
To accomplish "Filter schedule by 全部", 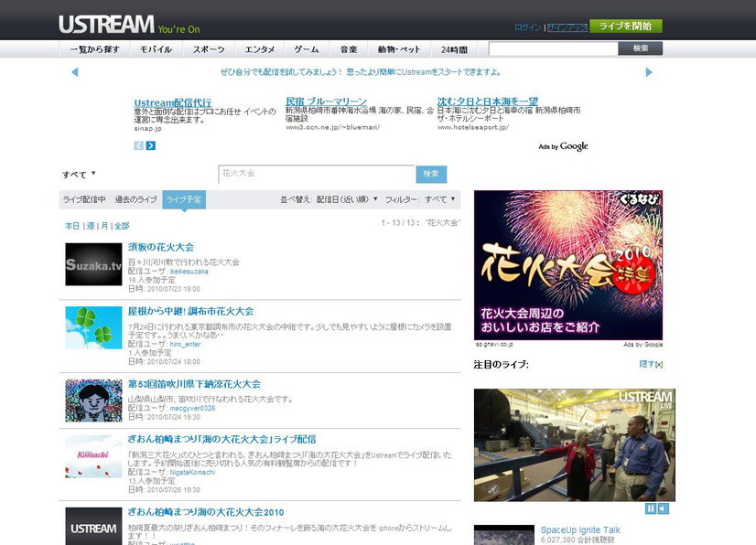I will coord(122,226).
